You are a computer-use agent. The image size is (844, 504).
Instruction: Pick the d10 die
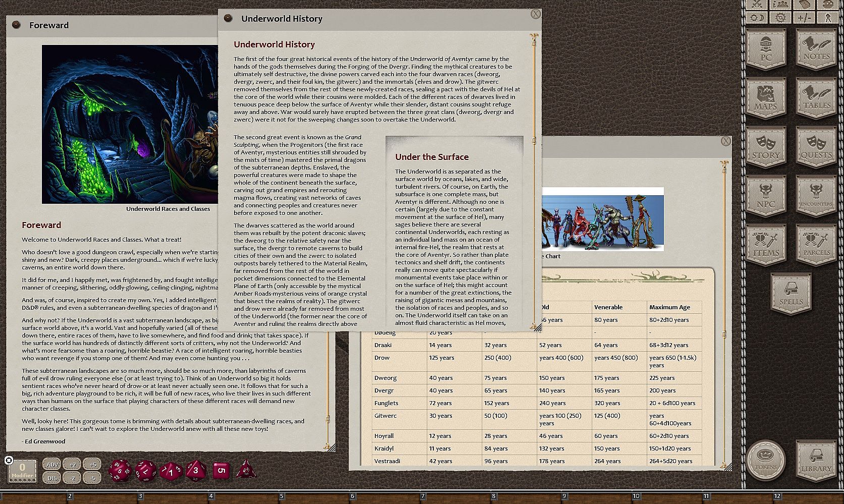pyautogui.click(x=171, y=471)
